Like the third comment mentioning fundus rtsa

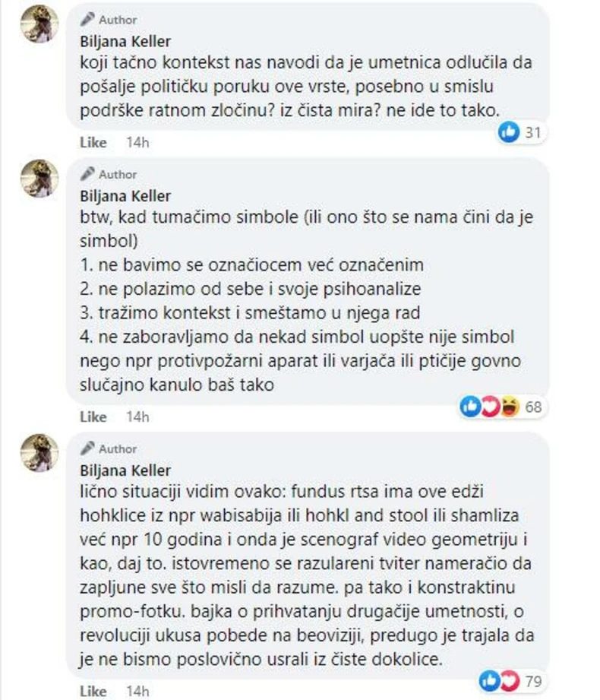[x=93, y=692]
